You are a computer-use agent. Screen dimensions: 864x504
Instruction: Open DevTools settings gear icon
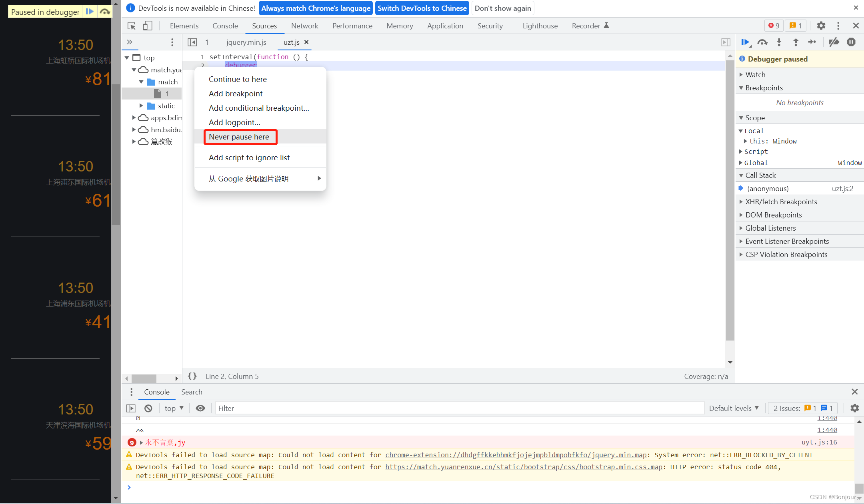coord(821,26)
